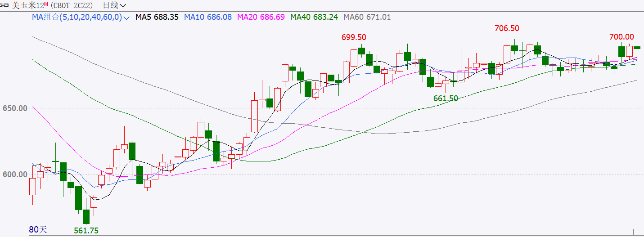
Task: Select the MA5 688.35 legend label
Action: [x=157, y=17]
